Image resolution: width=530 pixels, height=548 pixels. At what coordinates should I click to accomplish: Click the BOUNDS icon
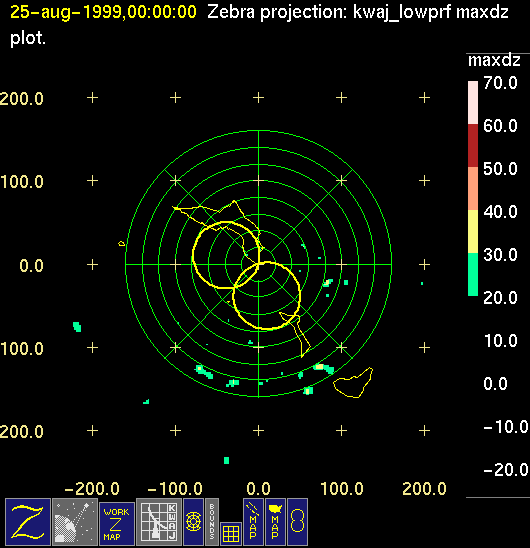[212, 522]
